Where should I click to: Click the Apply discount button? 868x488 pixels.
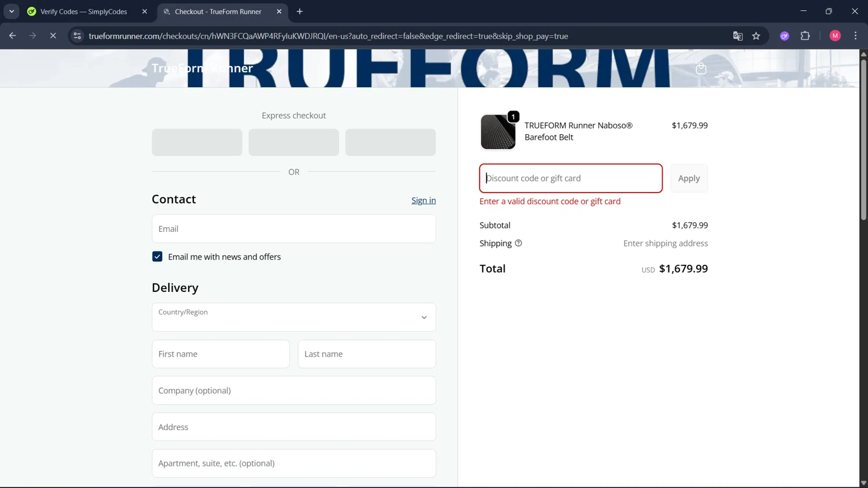[689, 178]
